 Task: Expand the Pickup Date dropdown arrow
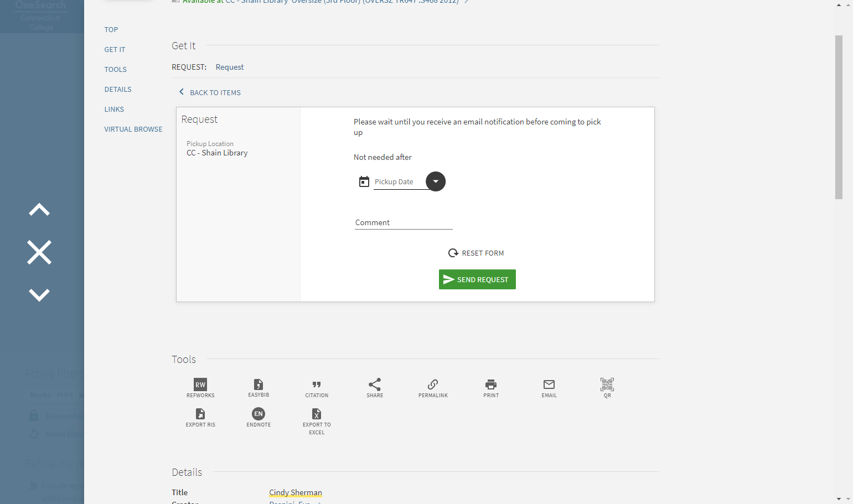436,181
